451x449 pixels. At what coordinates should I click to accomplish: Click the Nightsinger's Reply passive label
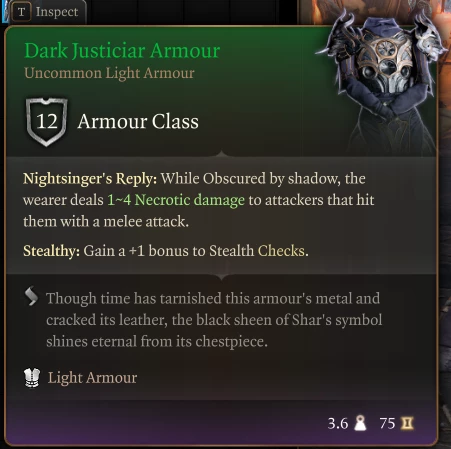point(90,179)
